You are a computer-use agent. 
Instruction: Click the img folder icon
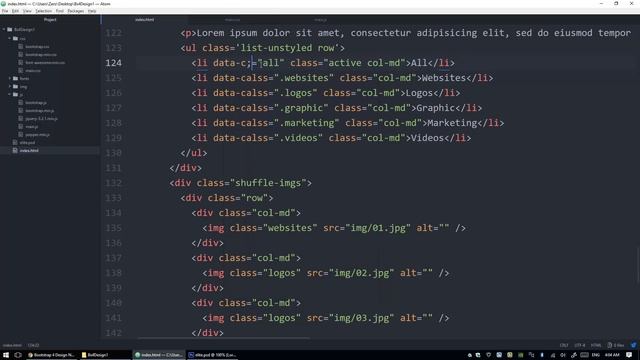point(15,87)
